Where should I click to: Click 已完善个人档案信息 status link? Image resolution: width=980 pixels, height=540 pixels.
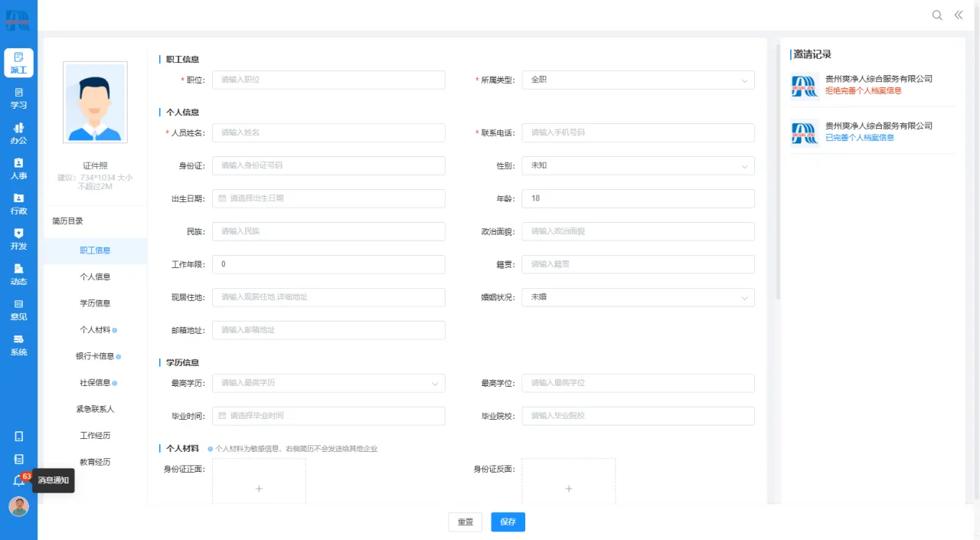click(x=860, y=138)
